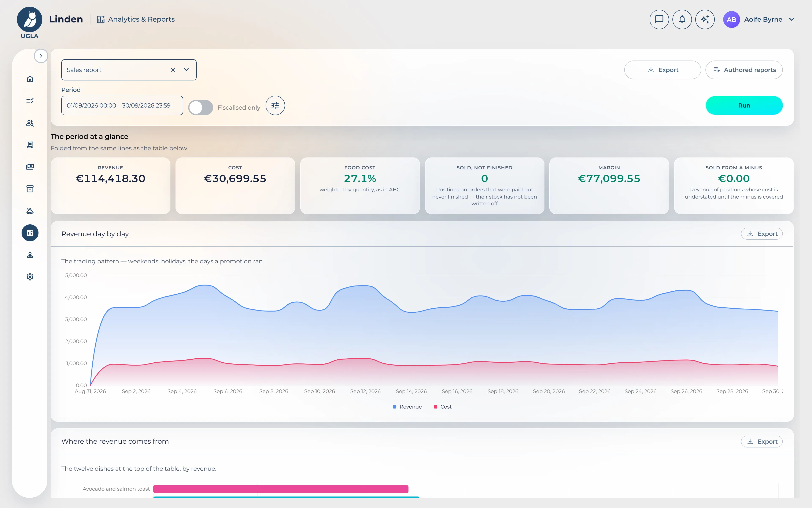The height and width of the screenshot is (508, 812).
Task: Toggle the Fiscalised only switch
Action: click(x=200, y=108)
